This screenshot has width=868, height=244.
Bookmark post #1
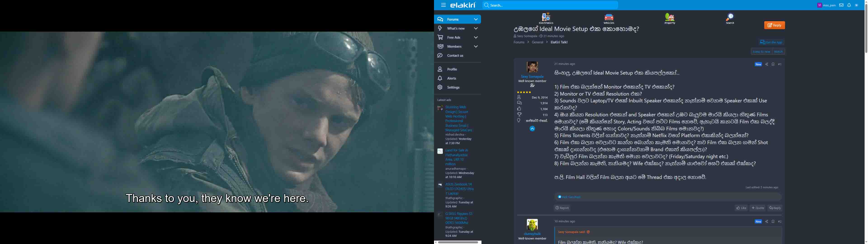773,64
